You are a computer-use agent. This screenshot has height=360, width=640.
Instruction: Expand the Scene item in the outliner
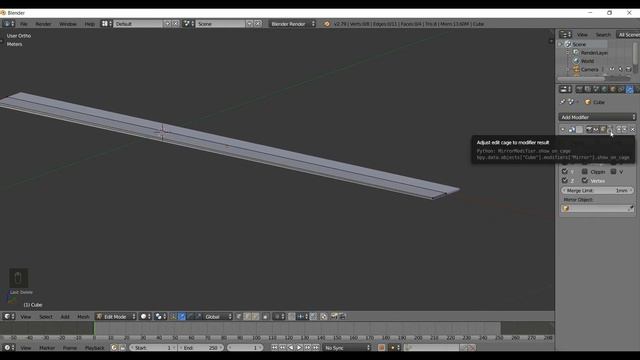click(x=561, y=44)
